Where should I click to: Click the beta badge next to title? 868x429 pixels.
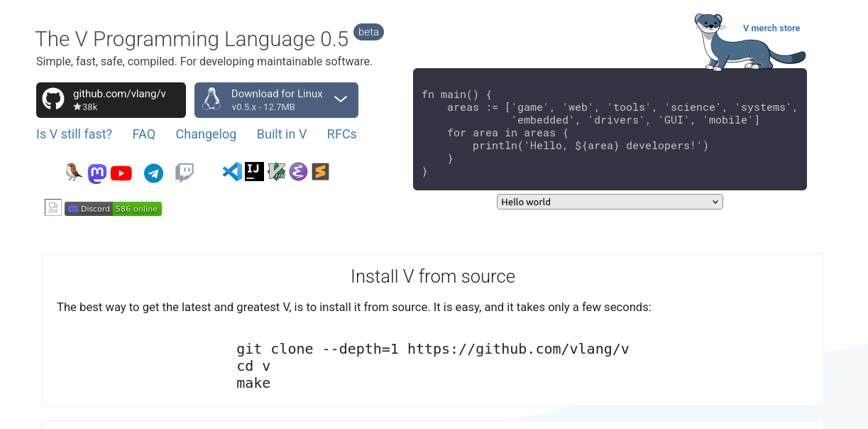[x=368, y=32]
